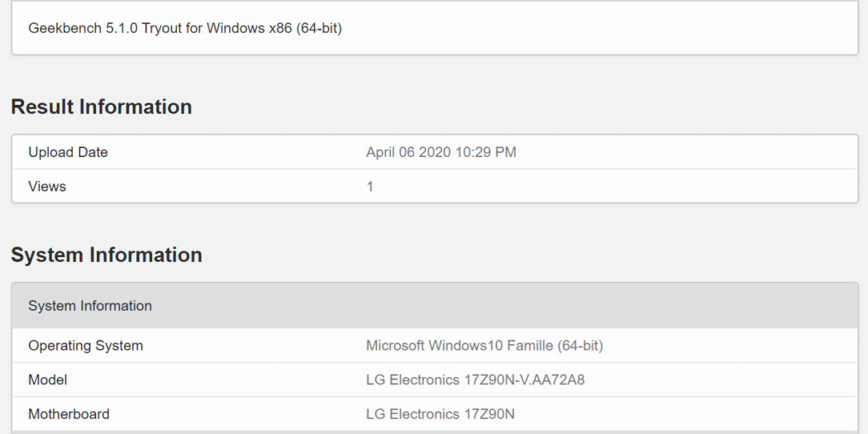The height and width of the screenshot is (434, 868).
Task: Click the large System Information section heading
Action: point(106,255)
